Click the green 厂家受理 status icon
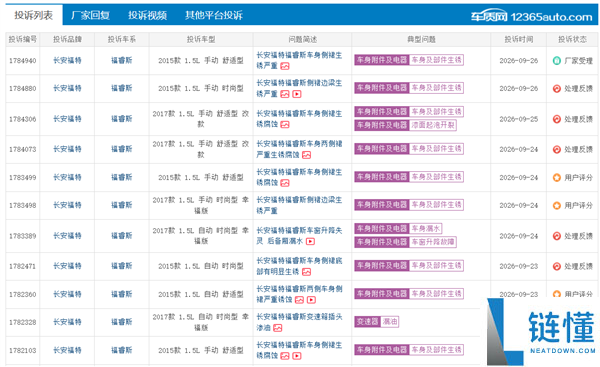Image resolution: width=600 pixels, height=367 pixels. click(557, 60)
